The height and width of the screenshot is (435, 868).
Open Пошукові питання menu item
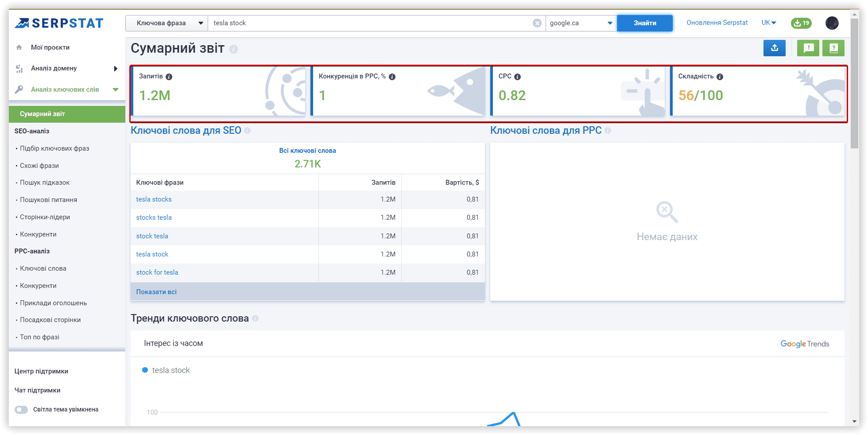tap(48, 200)
